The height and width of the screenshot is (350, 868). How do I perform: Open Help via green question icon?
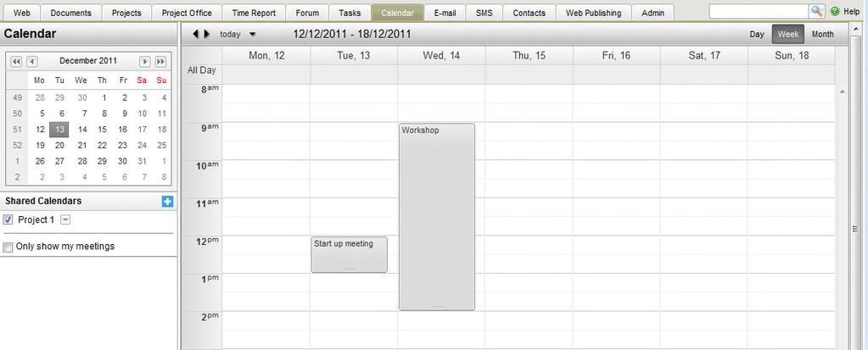pos(835,12)
